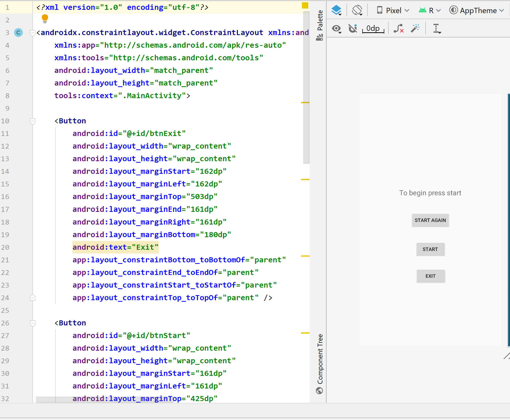Click the EXIT button in preview

point(430,276)
